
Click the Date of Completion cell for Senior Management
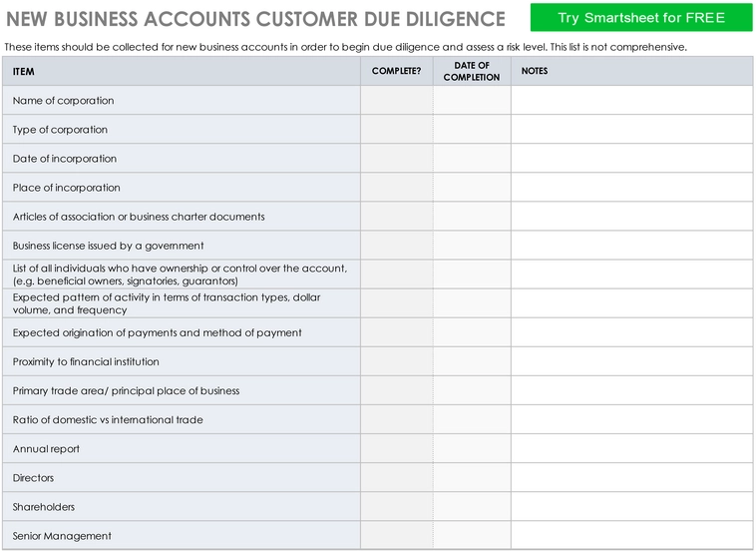[x=472, y=536]
